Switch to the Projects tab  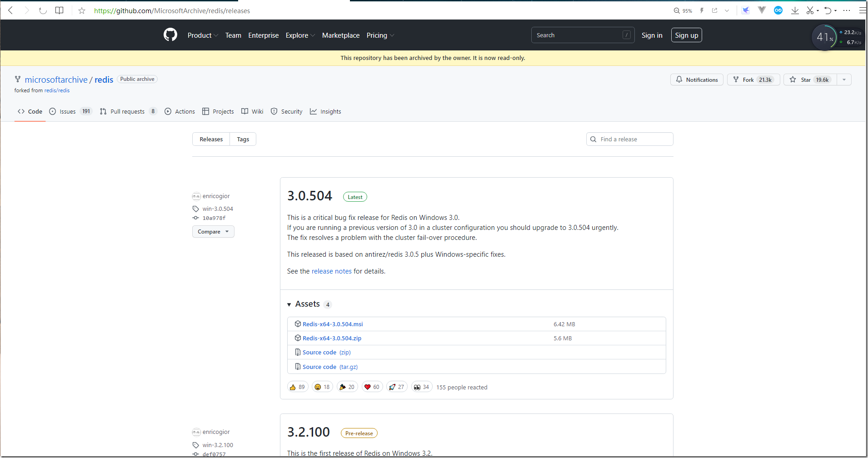[218, 111]
